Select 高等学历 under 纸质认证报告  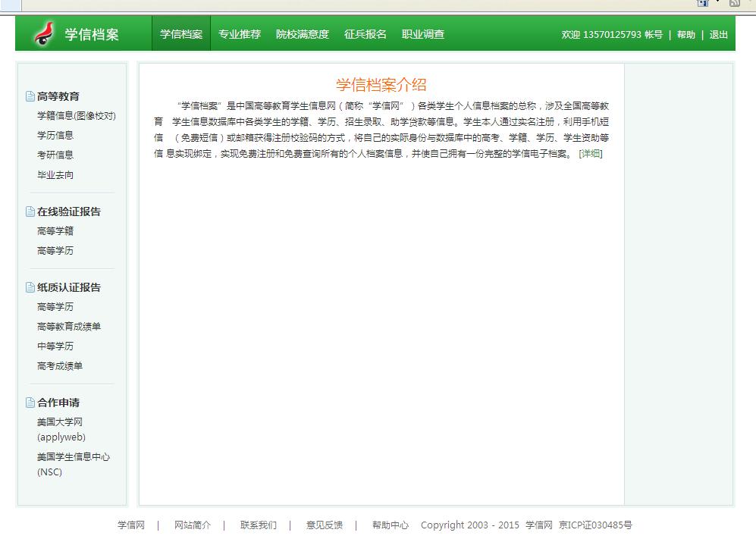pos(55,306)
